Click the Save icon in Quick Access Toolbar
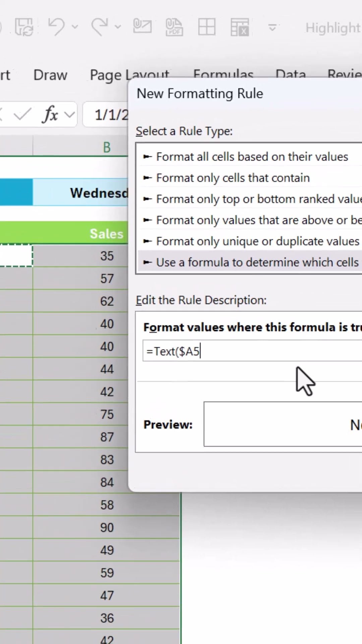 click(x=24, y=27)
